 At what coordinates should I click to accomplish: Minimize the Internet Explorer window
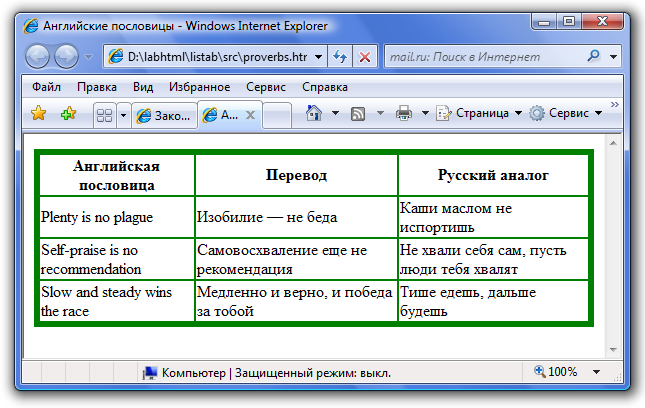(x=544, y=21)
